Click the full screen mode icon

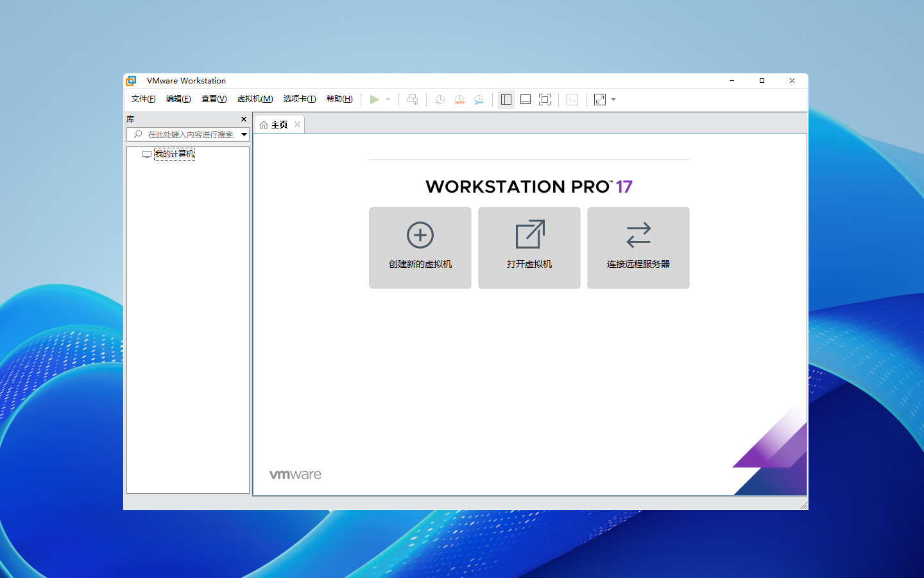545,100
